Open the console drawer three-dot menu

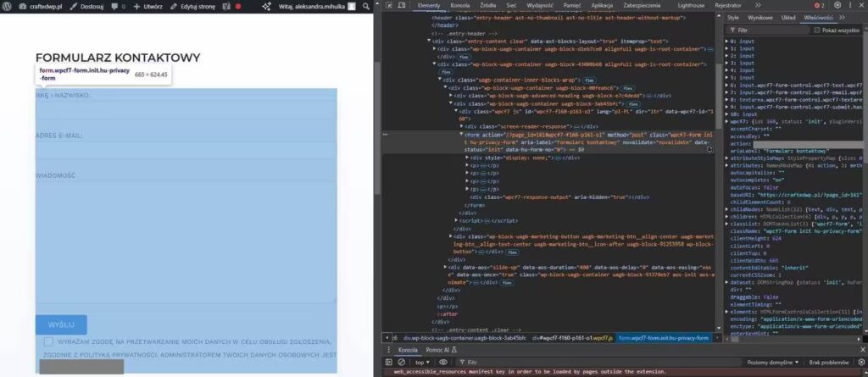[388, 350]
